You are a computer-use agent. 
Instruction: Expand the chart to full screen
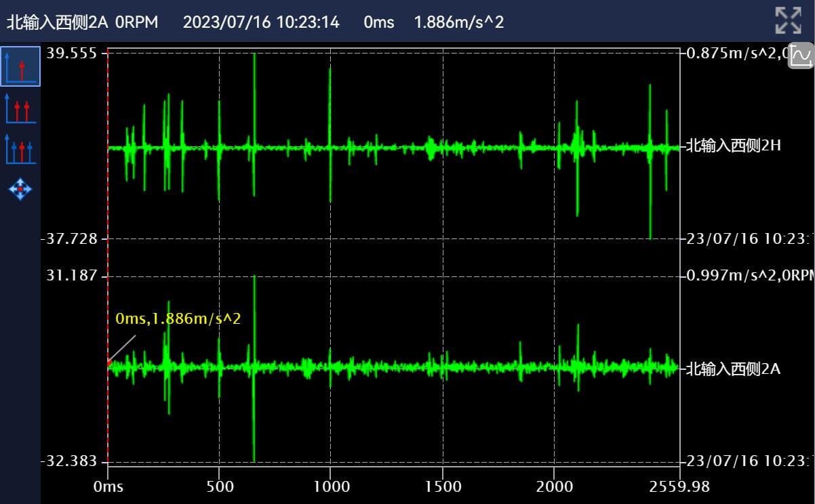[x=788, y=20]
